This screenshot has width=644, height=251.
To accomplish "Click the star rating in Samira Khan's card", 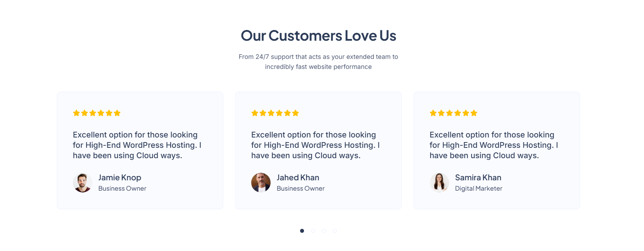I will coord(453,113).
